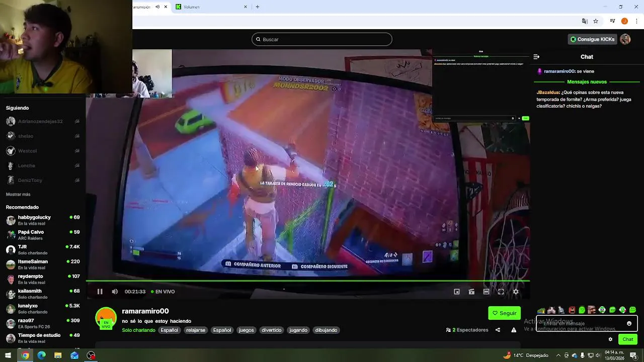Screen dimensions: 644x362
Task: Open the recommended channel lunalyxo
Action: [x=43, y=308]
